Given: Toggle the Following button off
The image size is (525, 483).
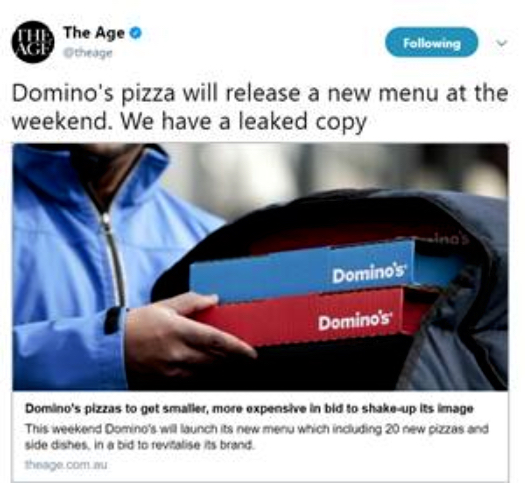Looking at the screenshot, I should [x=432, y=43].
